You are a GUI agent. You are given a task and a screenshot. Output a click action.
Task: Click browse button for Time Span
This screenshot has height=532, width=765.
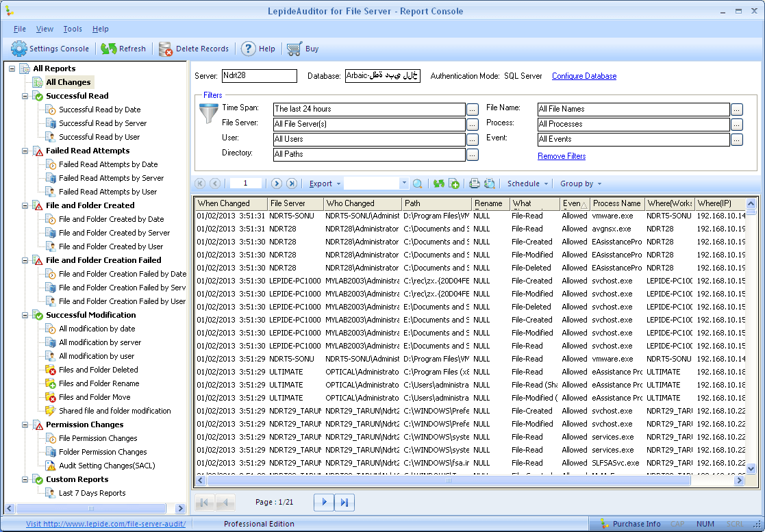point(473,110)
